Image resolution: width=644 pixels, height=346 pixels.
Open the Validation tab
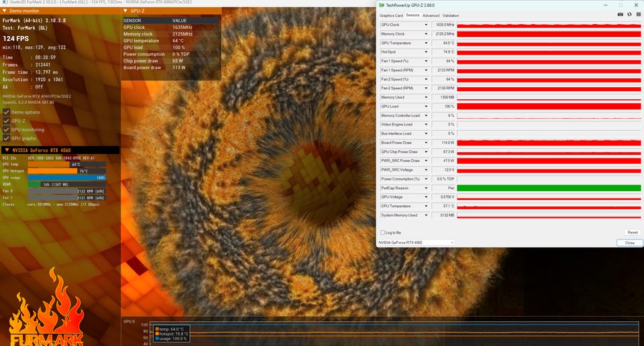[451, 15]
